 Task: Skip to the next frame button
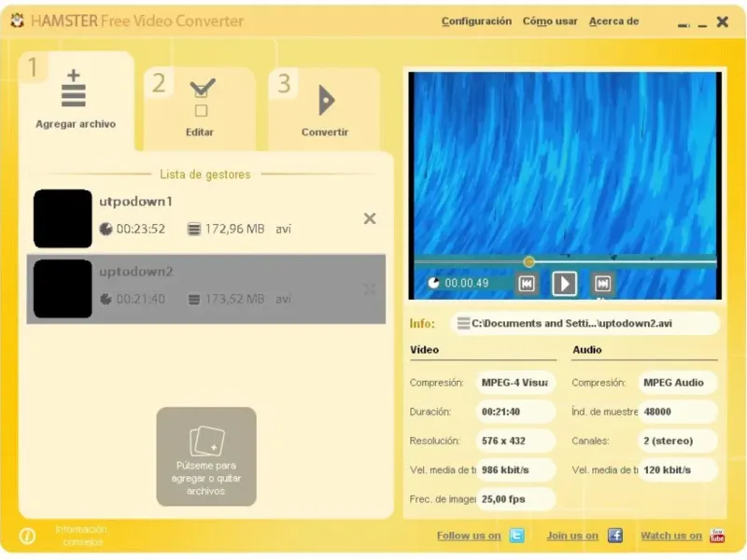[x=602, y=284]
